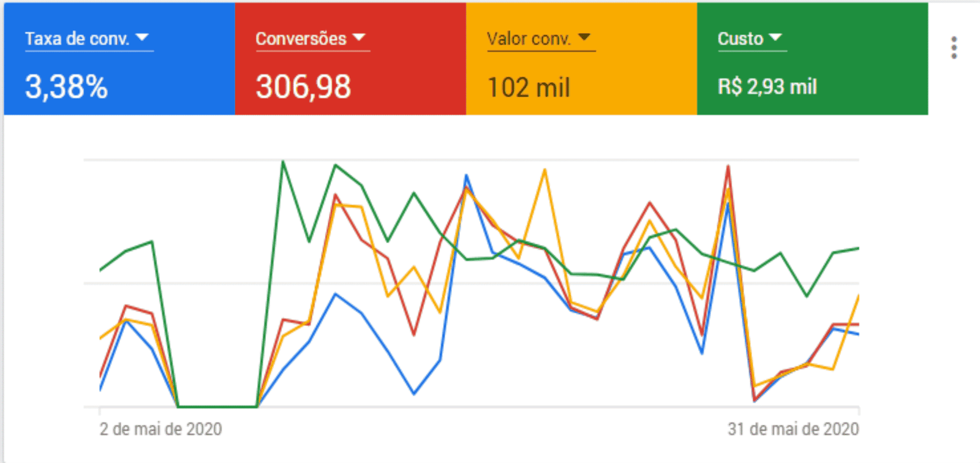This screenshot has width=980, height=463.
Task: Select the Valor conv. label text
Action: (529, 39)
